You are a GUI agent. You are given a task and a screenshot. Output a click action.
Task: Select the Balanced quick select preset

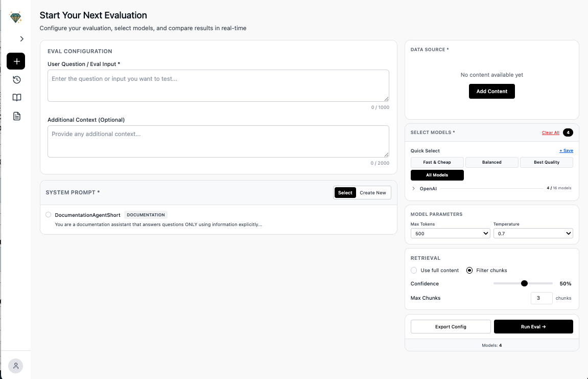tap(491, 162)
